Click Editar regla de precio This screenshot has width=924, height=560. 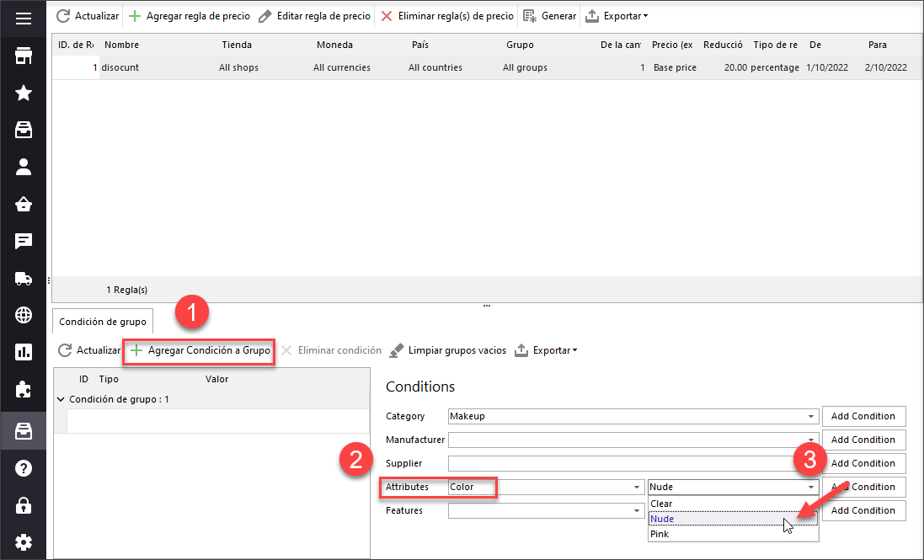[315, 16]
